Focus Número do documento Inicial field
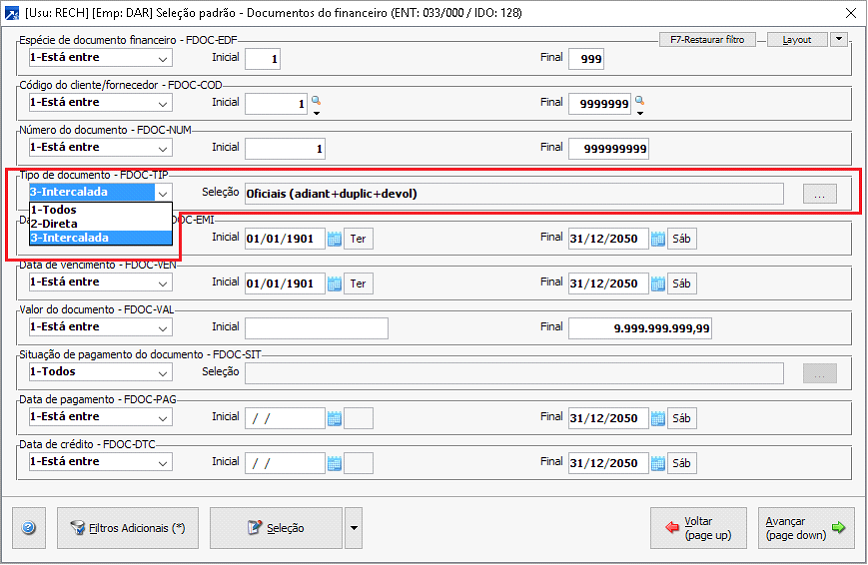868x565 pixels. 285,148
